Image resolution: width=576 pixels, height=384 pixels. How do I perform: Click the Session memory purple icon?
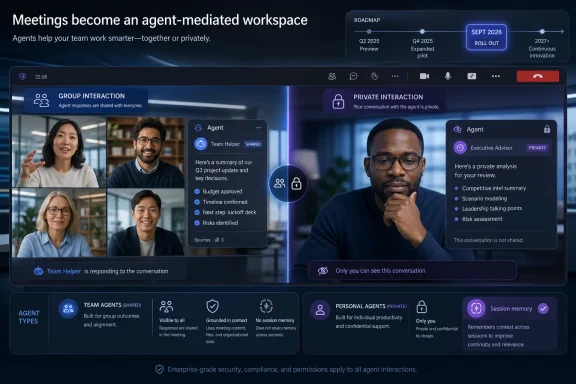(x=476, y=308)
